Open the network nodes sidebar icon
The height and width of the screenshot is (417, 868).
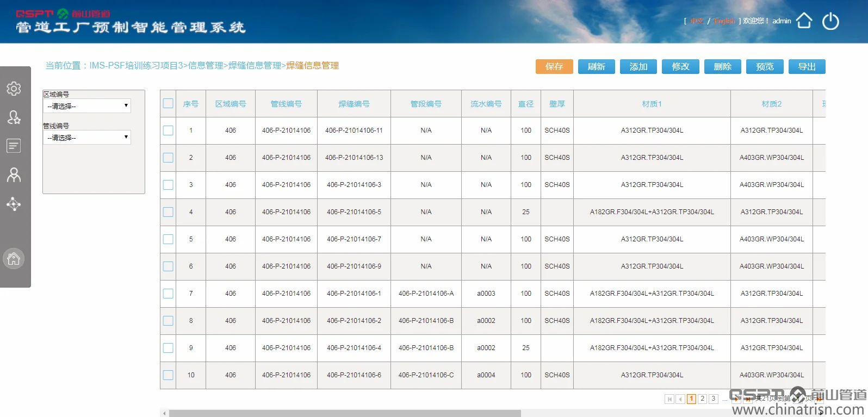pyautogui.click(x=14, y=204)
